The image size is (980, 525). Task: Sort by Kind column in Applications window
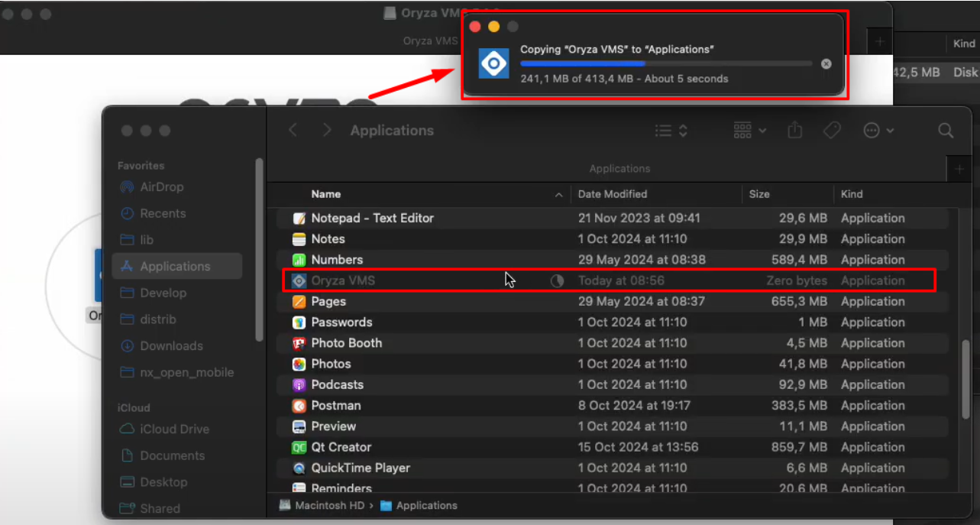click(852, 194)
